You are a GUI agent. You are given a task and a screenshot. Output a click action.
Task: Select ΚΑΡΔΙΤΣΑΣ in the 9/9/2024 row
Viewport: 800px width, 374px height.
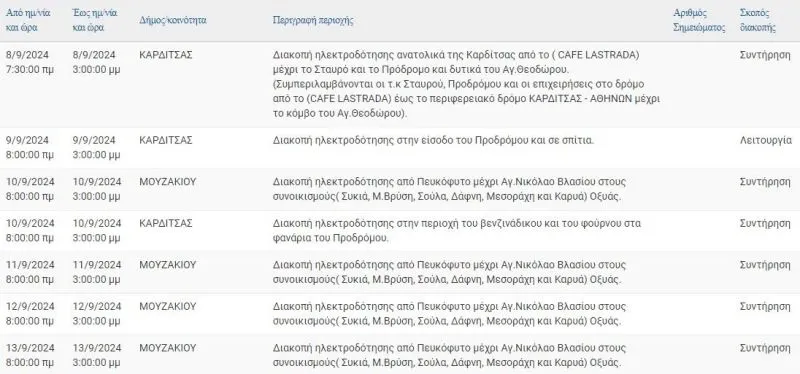pos(166,140)
